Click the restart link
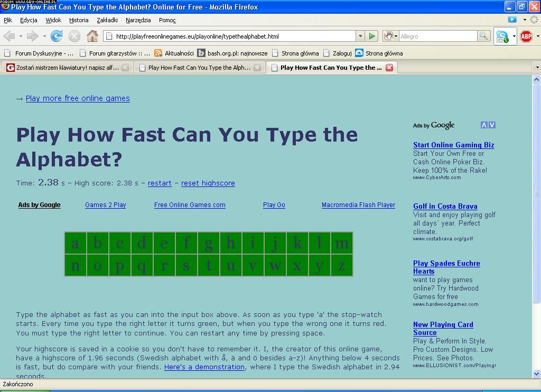The width and height of the screenshot is (541, 392). (x=160, y=183)
